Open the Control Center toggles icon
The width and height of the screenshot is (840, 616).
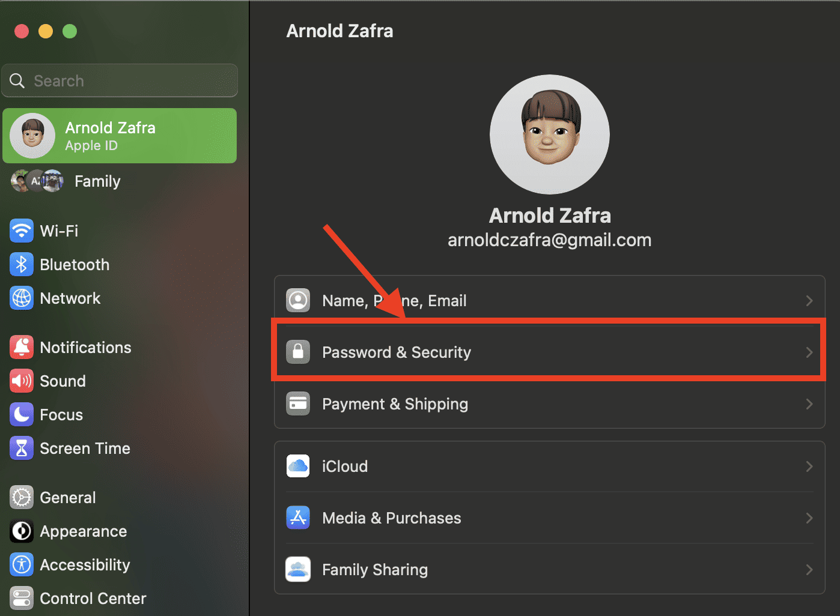tap(22, 598)
